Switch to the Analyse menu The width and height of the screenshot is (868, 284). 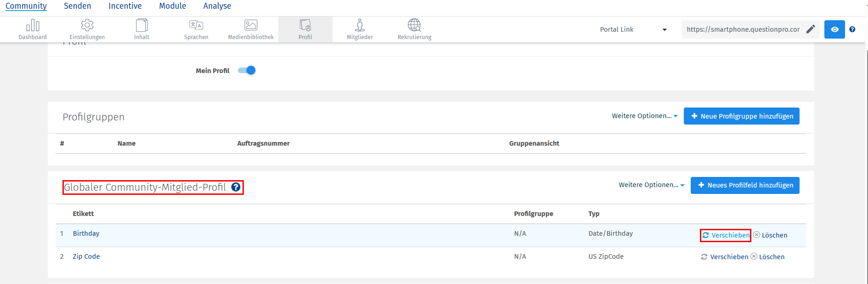tap(217, 6)
